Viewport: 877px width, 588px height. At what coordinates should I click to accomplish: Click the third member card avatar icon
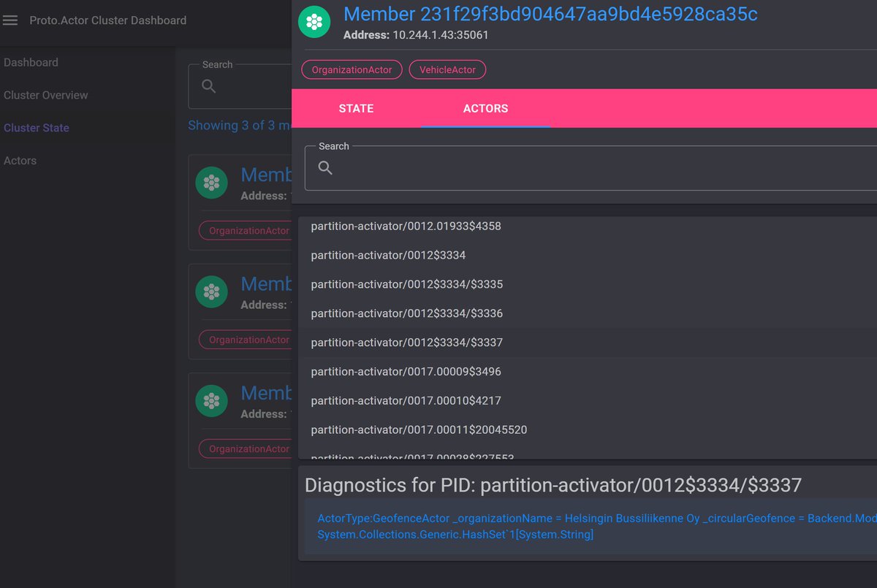coord(211,401)
